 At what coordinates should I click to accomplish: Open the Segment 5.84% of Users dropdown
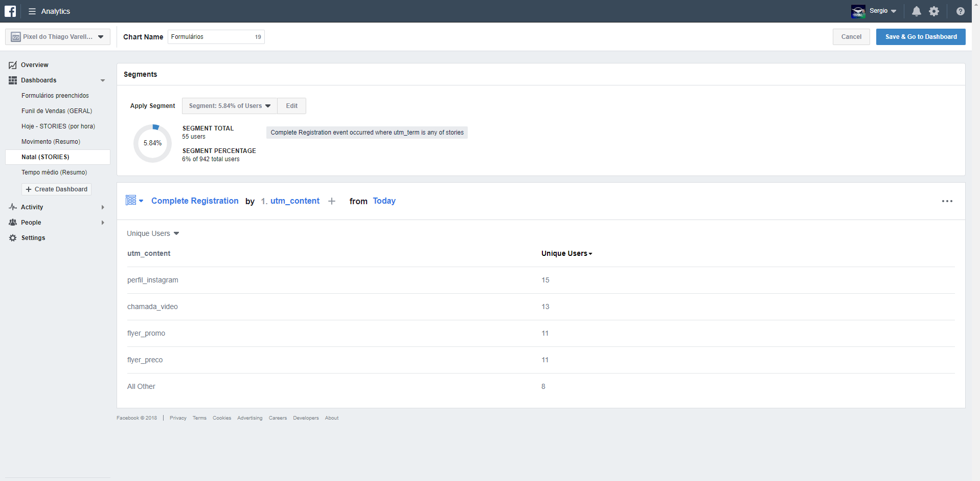click(x=230, y=106)
